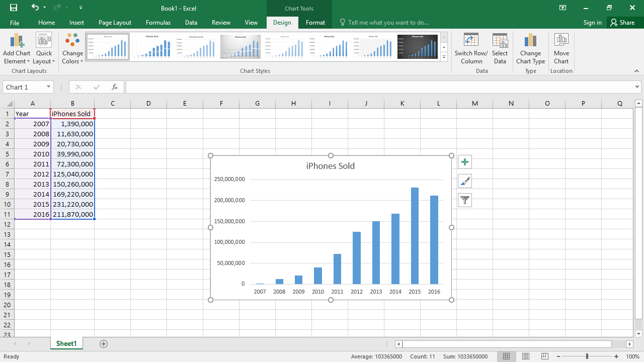Open Name Box dropdown arrow
644x362 pixels.
(x=48, y=87)
